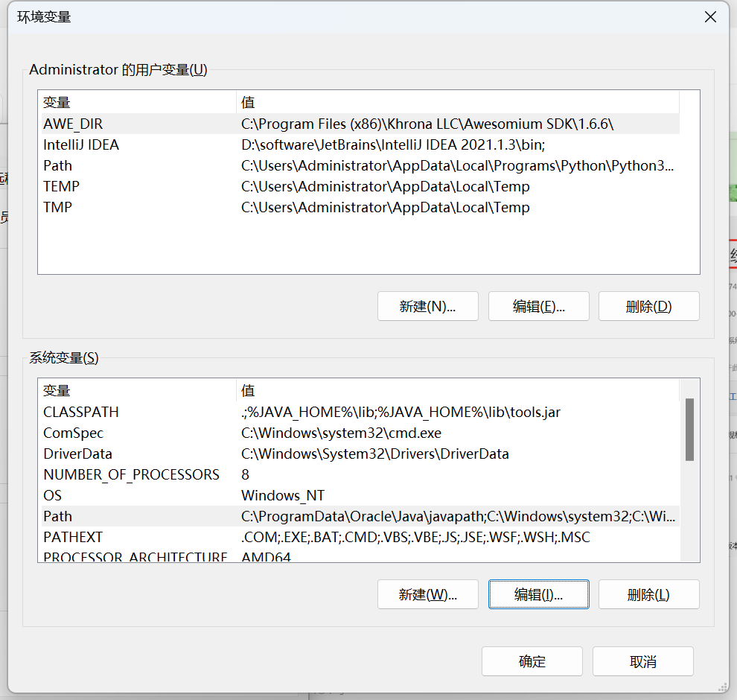
Task: Confirm changes with the 确定 button
Action: click(x=532, y=661)
